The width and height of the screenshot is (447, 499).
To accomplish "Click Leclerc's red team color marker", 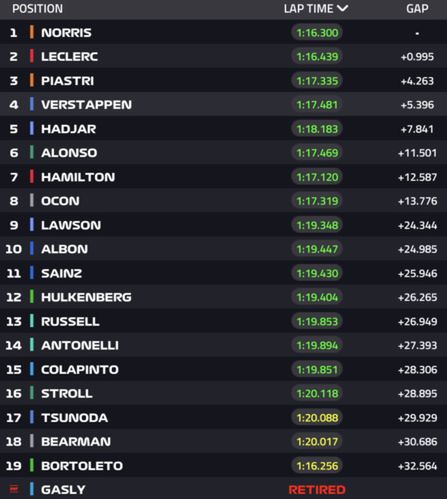I will click(32, 56).
